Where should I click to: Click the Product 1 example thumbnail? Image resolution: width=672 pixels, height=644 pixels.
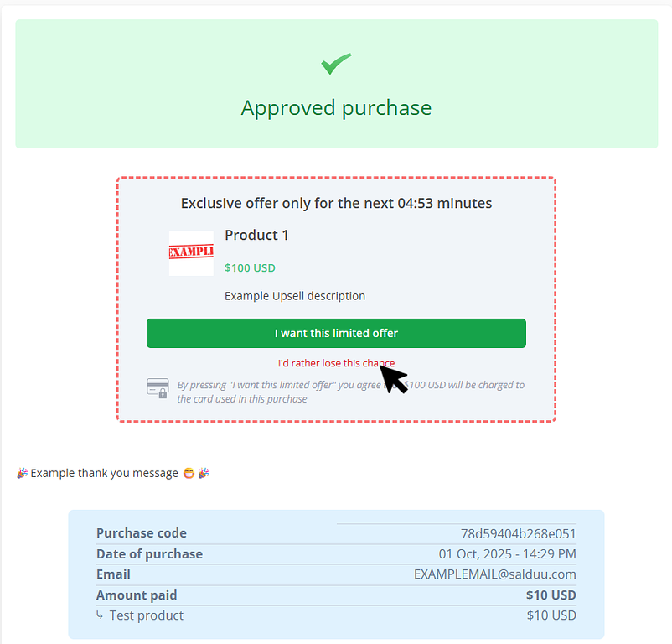coord(191,252)
